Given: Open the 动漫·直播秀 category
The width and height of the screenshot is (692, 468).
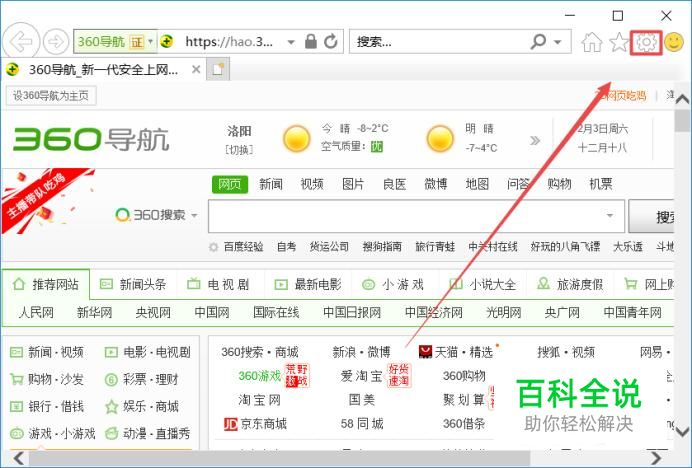Looking at the screenshot, I should point(147,434).
